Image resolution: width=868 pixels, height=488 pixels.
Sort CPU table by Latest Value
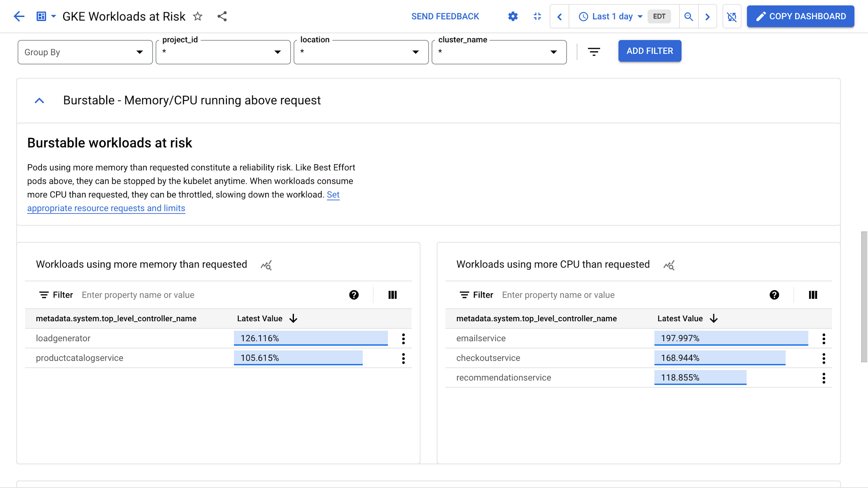688,319
